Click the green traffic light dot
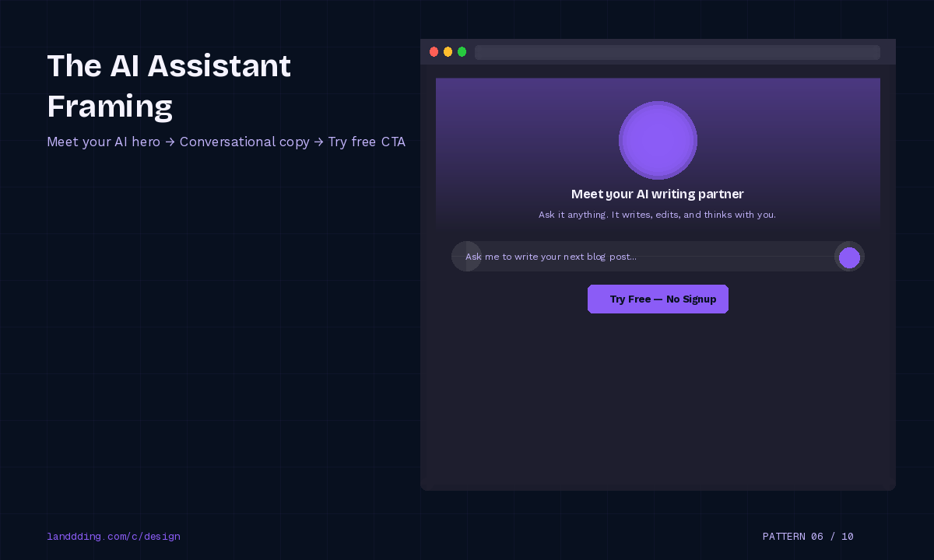Viewport: 934px width, 560px height. (462, 51)
